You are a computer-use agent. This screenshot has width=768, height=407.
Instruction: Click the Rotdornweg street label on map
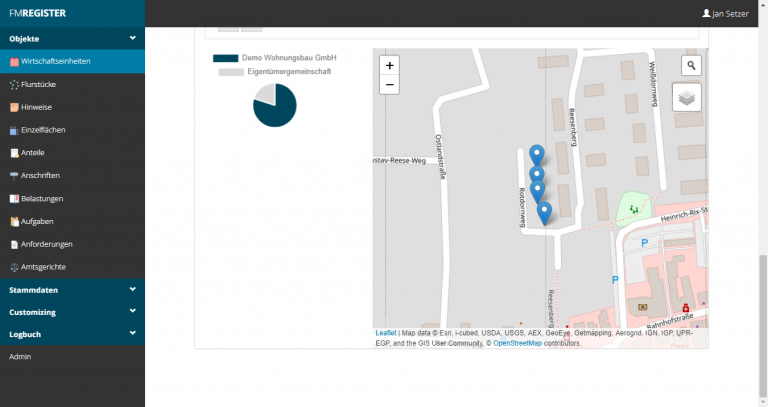click(x=522, y=207)
